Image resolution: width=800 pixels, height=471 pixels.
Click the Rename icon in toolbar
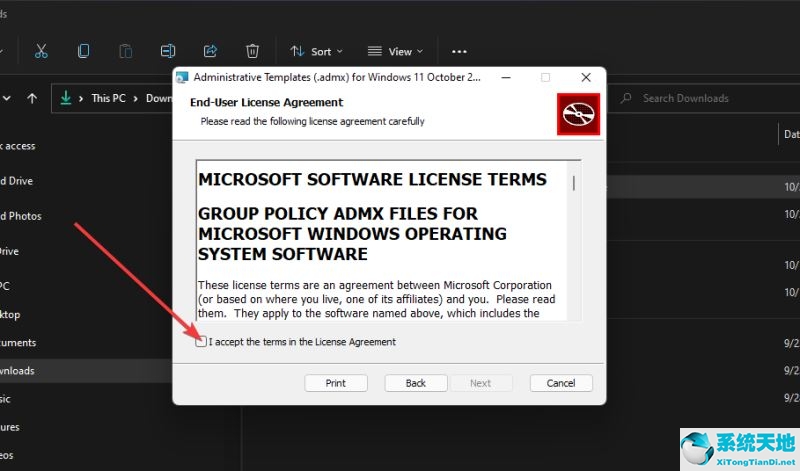(168, 51)
